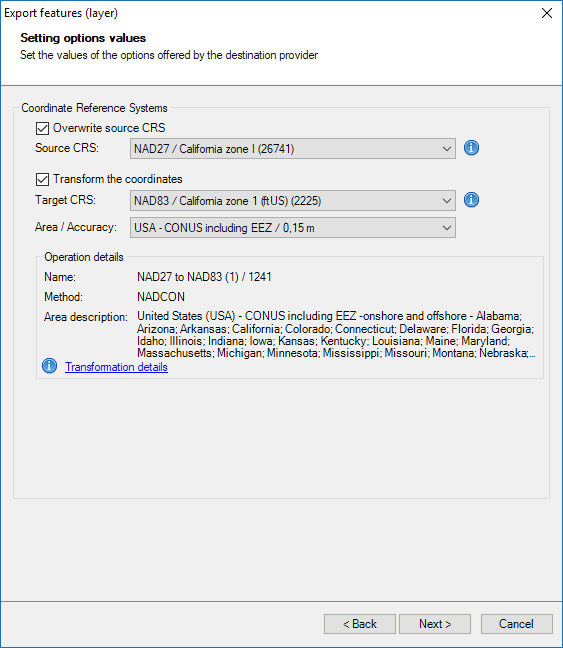Select the NAD27 / California zone I field
This screenshot has width=563, height=648.
coord(293,149)
